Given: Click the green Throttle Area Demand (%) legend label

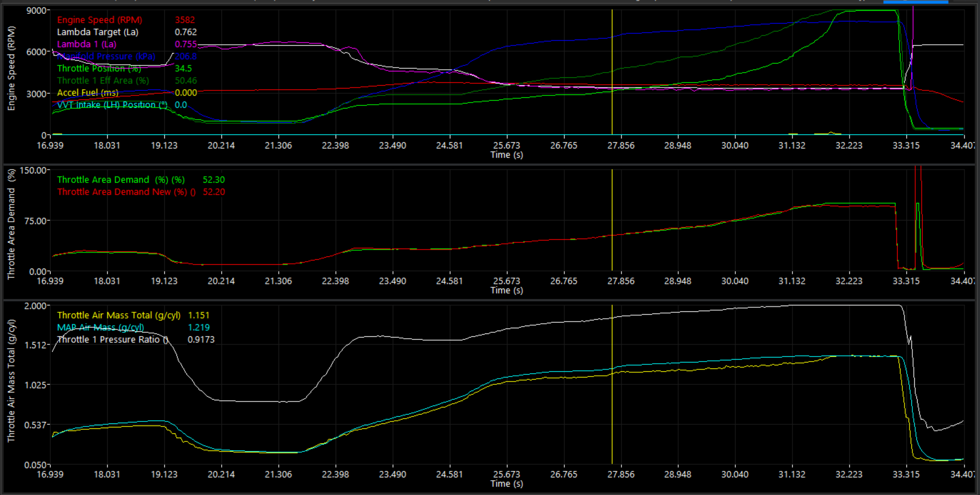Looking at the screenshot, I should 121,180.
